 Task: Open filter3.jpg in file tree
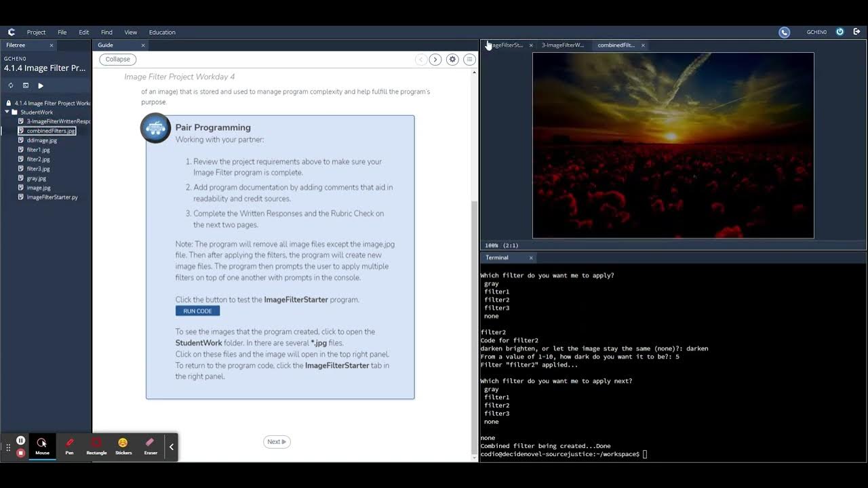(39, 169)
